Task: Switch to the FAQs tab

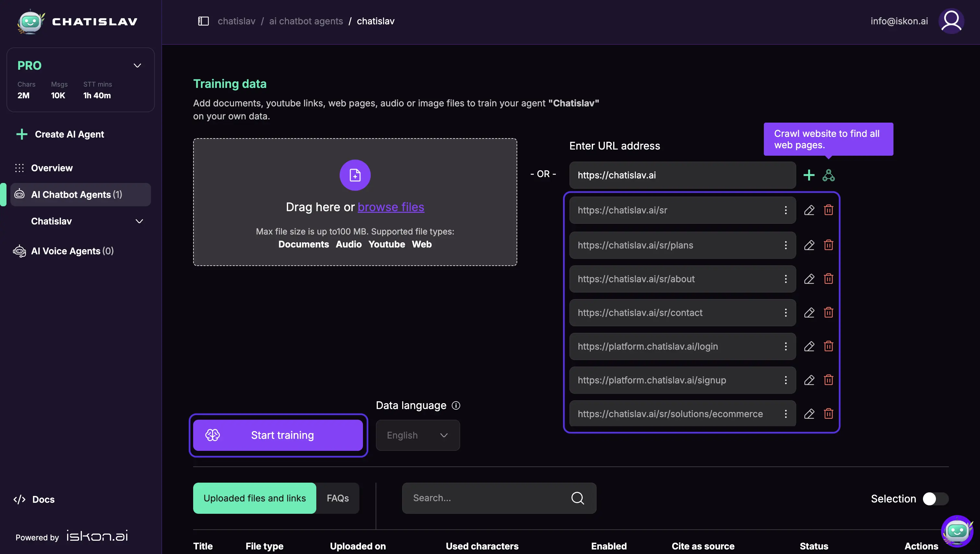Action: point(338,499)
